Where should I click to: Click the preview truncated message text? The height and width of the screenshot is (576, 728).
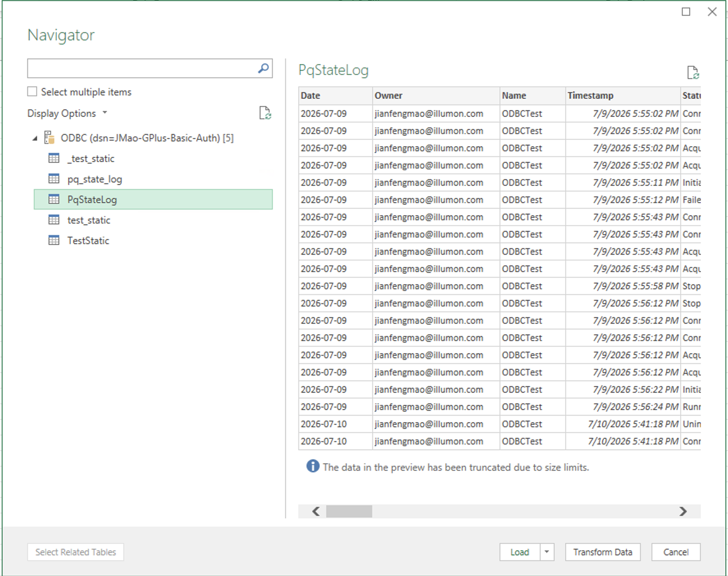coord(456,467)
